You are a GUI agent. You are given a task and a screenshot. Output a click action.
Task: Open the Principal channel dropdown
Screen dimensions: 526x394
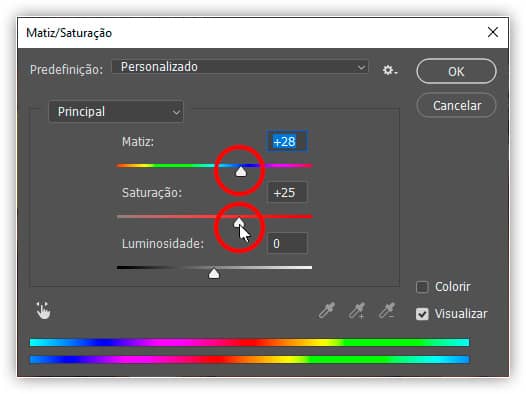coord(116,112)
